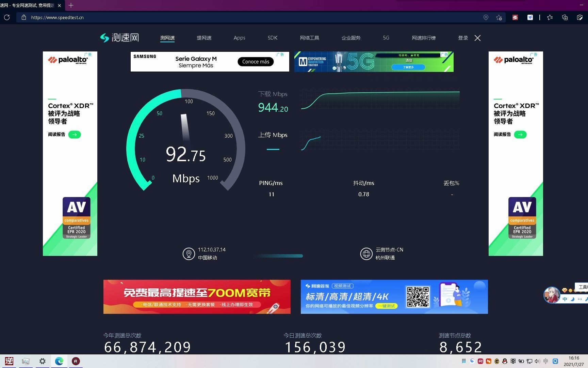This screenshot has width=588, height=368.
Task: Click the 测速网 logo icon
Action: tap(104, 37)
